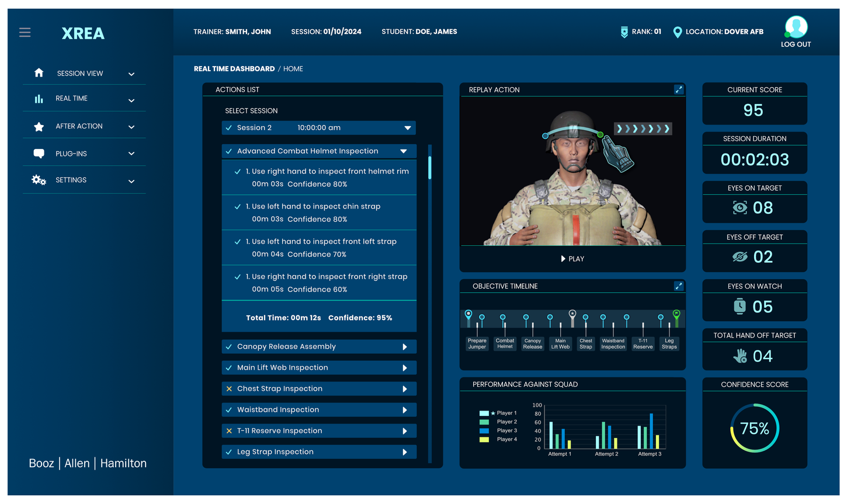Click the Session View home icon
Viewport: 847px width, 504px height.
39,73
